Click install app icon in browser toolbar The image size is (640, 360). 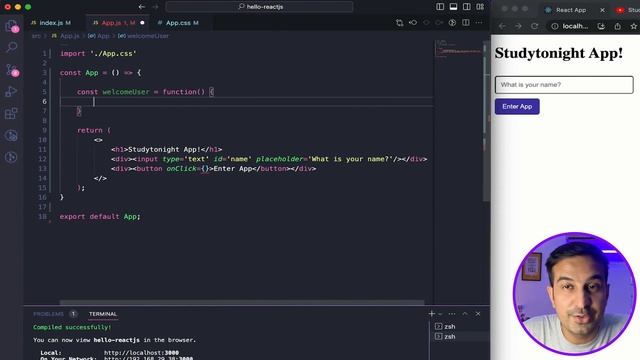tap(601, 26)
